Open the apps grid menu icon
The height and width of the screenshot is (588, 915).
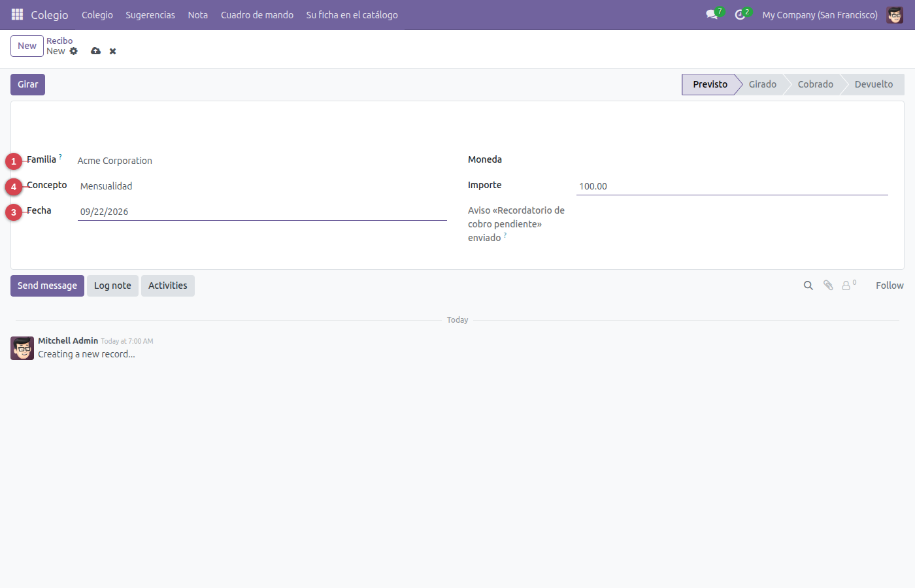click(x=17, y=14)
